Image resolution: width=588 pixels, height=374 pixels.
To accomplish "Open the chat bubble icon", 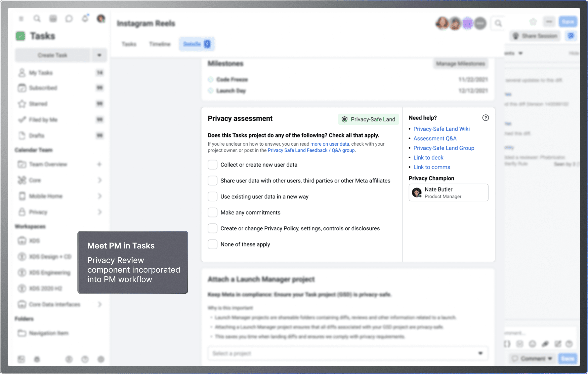I will tap(69, 19).
